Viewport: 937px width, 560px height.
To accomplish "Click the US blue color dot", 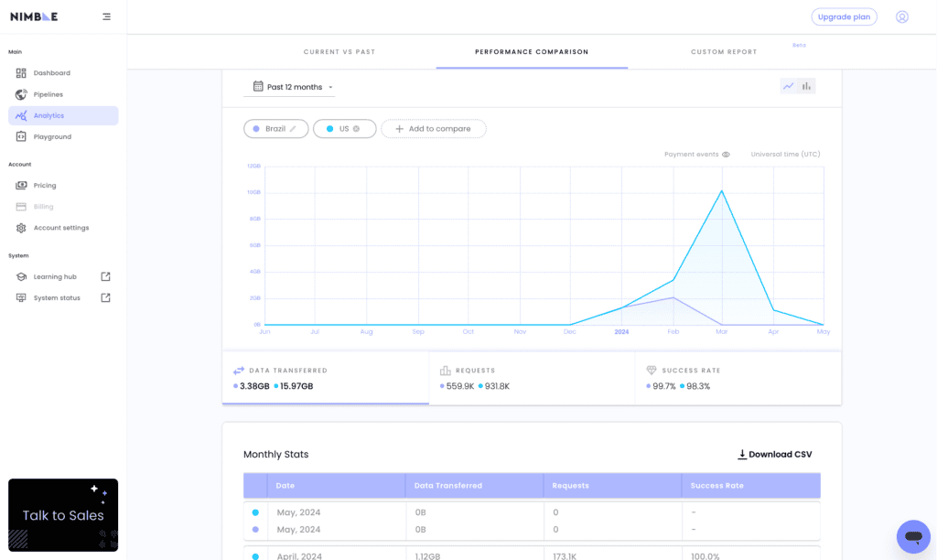I will coord(329,129).
